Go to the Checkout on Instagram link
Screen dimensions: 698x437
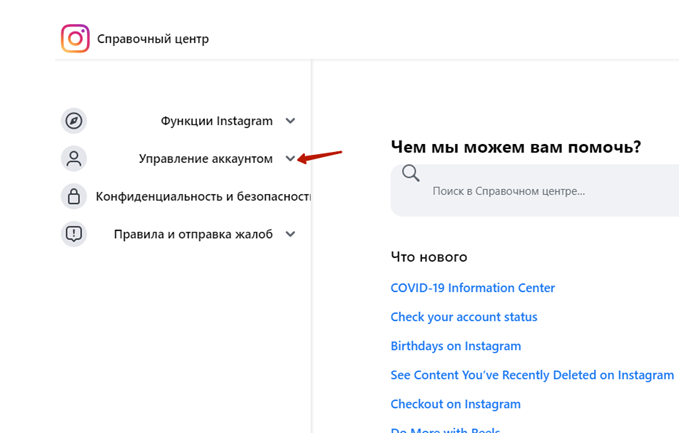[455, 404]
